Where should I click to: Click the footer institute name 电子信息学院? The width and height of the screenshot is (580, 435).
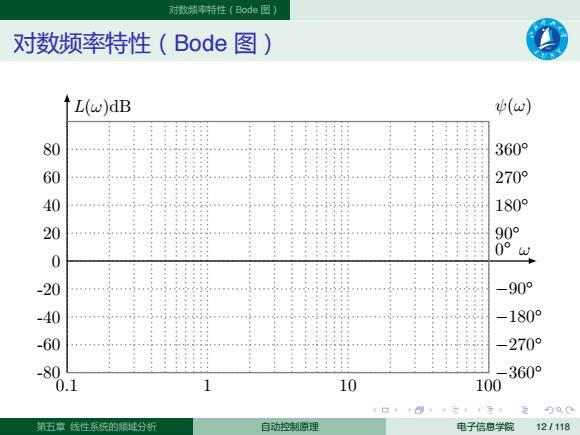point(485,426)
